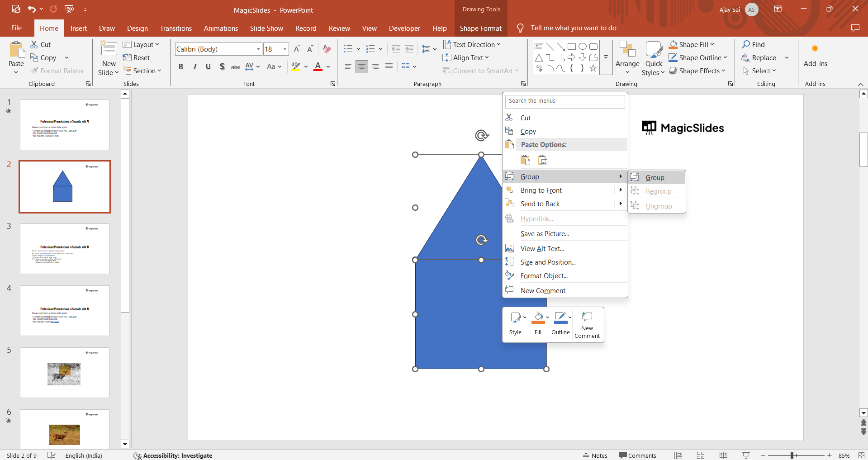Image resolution: width=868 pixels, height=460 pixels.
Task: Open the Calibri (Body) font dropdown
Action: 258,49
